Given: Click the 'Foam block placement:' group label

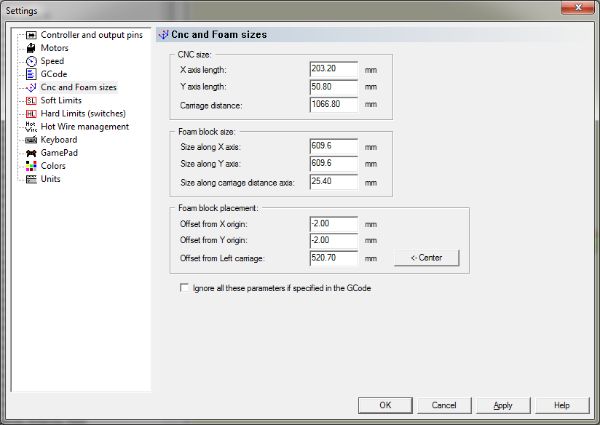Looking at the screenshot, I should coord(218,208).
